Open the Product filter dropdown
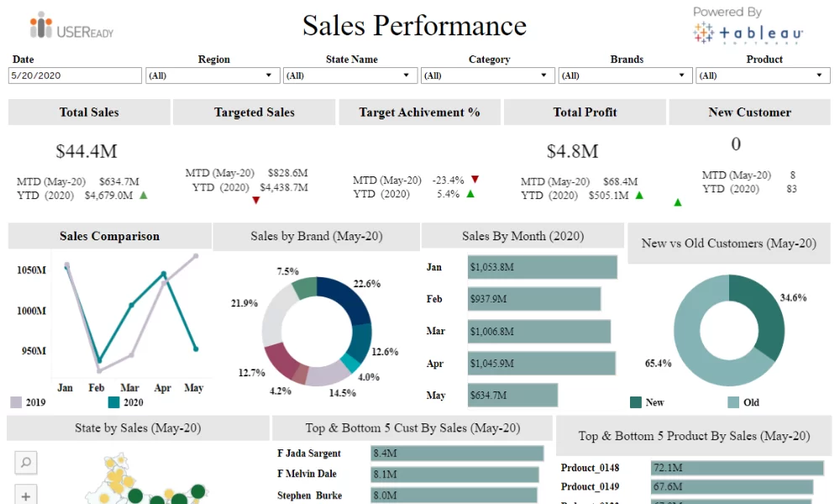The width and height of the screenshot is (840, 504). tap(763, 76)
